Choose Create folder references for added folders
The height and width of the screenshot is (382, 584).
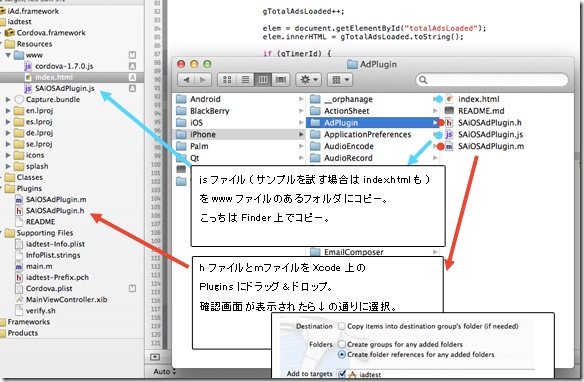(x=342, y=355)
